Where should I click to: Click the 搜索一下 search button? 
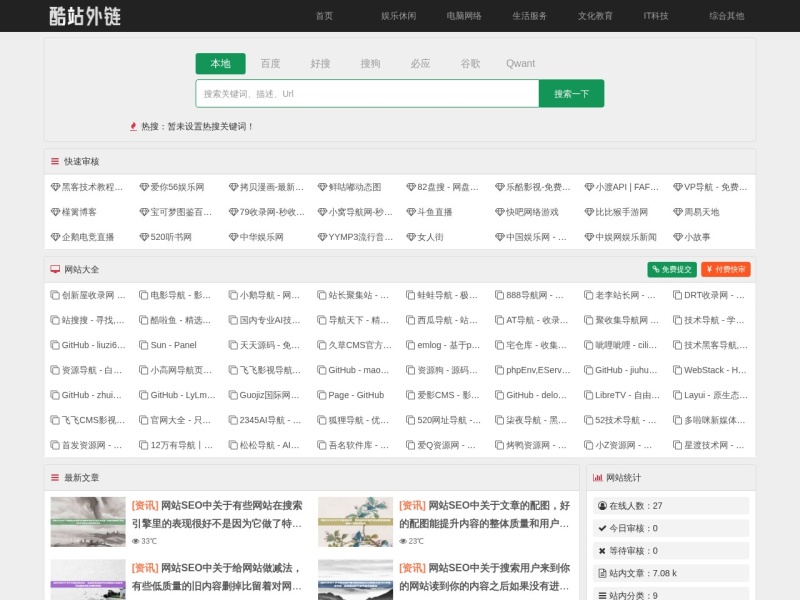[x=571, y=93]
